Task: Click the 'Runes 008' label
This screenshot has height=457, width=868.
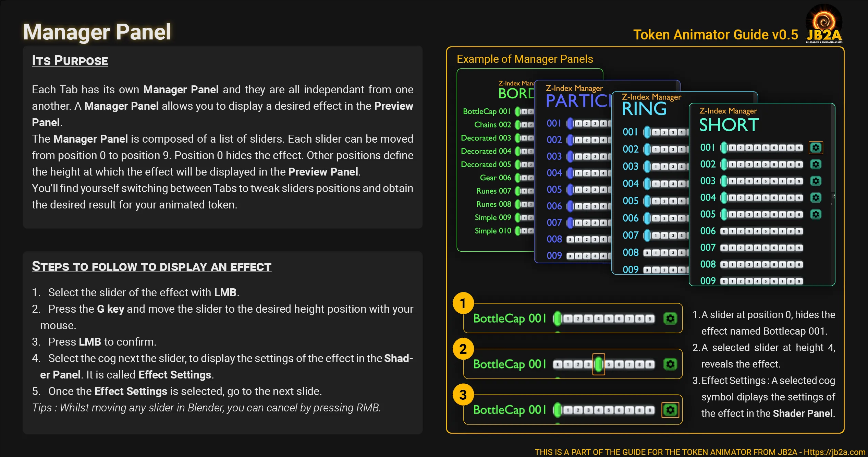Action: 494,204
